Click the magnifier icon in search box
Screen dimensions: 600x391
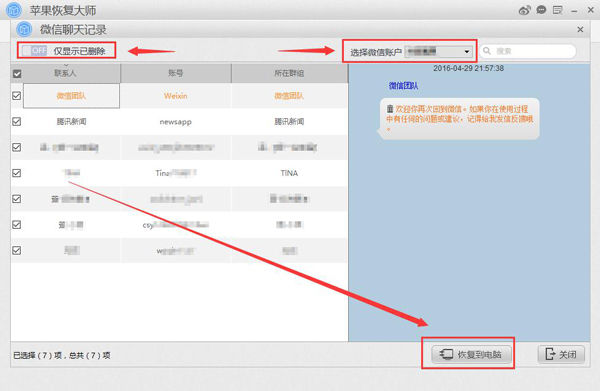[487, 51]
